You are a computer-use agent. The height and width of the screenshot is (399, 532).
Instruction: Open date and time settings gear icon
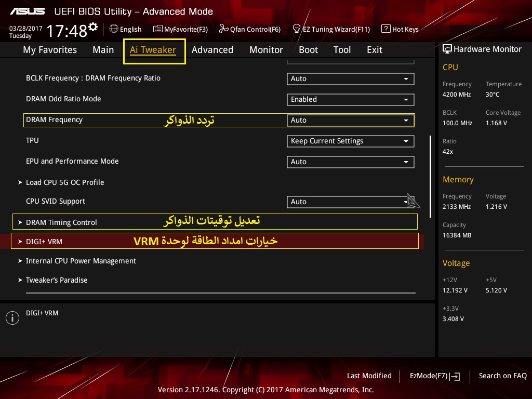click(x=93, y=27)
